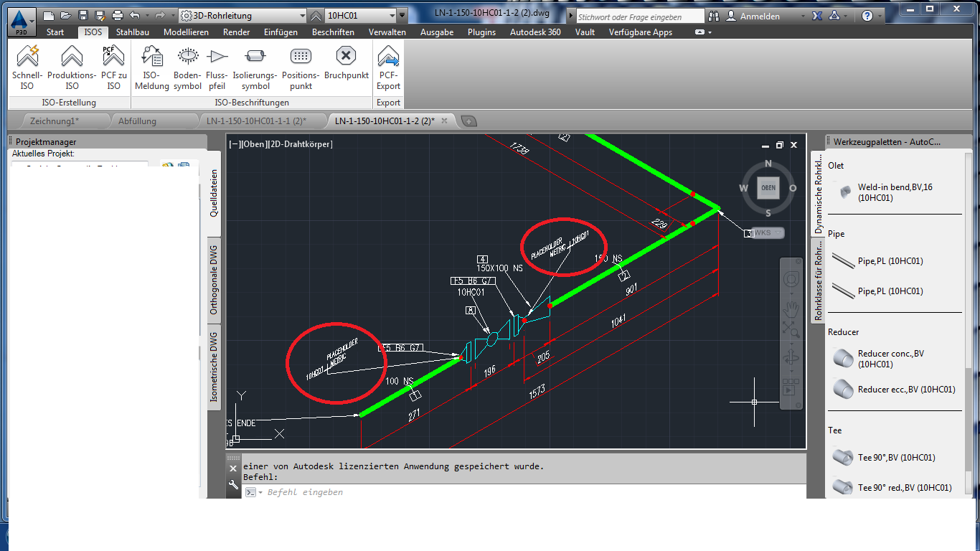Click the Positionspunkt tool
The height and width of the screenshot is (551, 980).
click(301, 67)
